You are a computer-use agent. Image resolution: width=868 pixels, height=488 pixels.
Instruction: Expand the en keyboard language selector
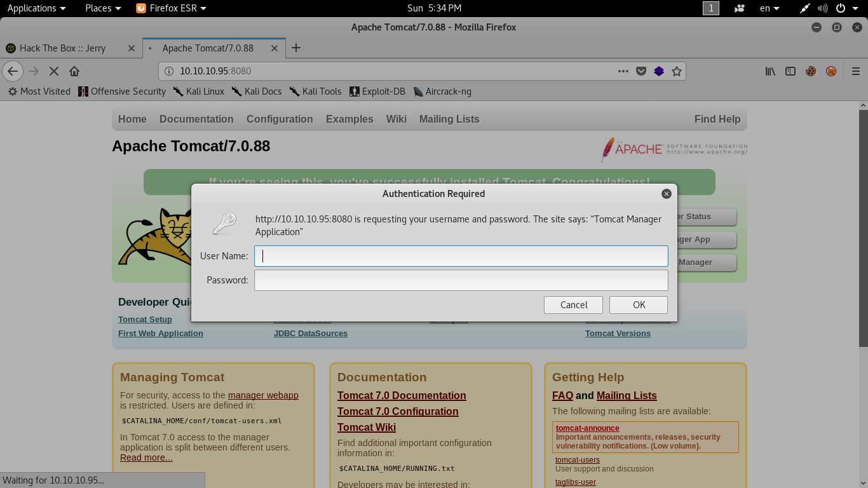[x=770, y=8]
